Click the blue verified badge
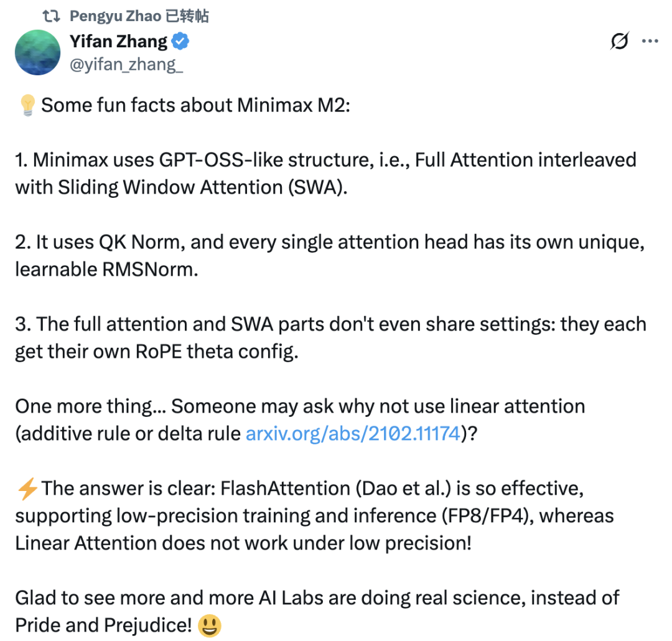Viewport: 672px width, 641px height. (181, 42)
